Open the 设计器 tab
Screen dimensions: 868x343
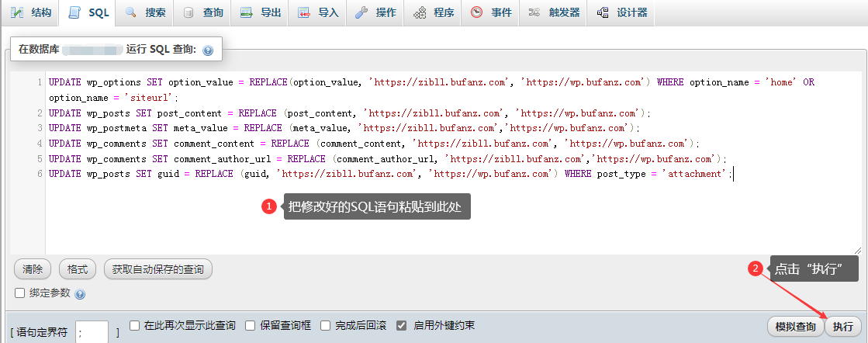pos(621,12)
